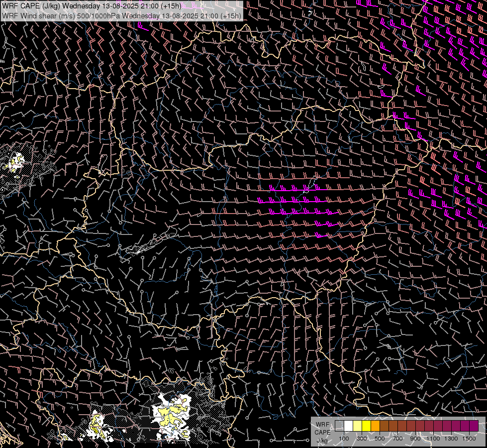Click the gray below-100 CAPE legend swatch
Screen dimensions: 487x448
[339, 426]
